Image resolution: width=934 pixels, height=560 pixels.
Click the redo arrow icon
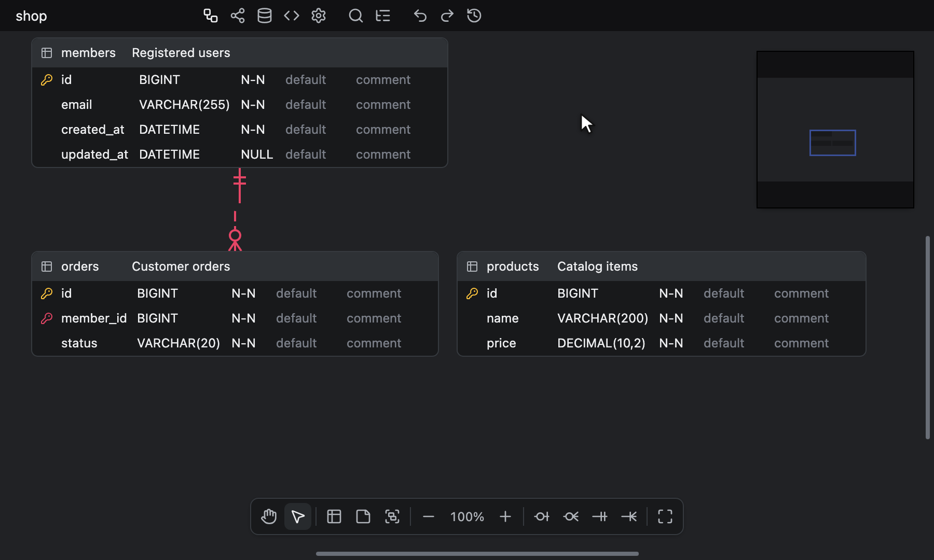pos(447,16)
